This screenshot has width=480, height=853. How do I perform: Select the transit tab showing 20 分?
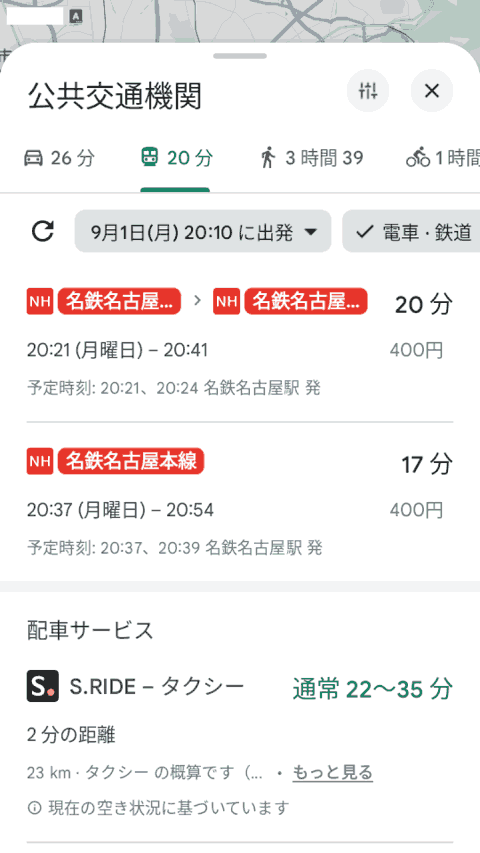[176, 158]
